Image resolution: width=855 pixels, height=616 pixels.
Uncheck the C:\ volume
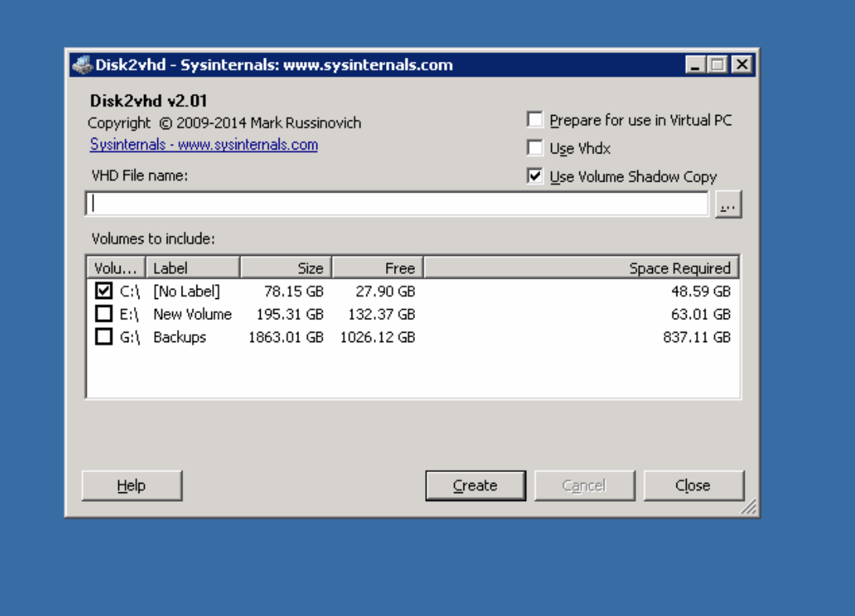point(103,291)
